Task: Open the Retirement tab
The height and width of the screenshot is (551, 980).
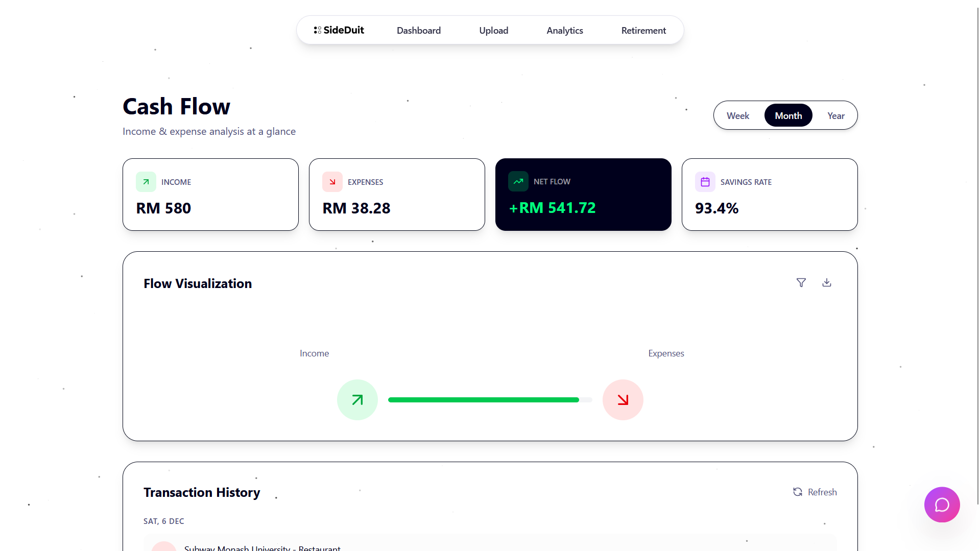Action: pyautogui.click(x=643, y=30)
